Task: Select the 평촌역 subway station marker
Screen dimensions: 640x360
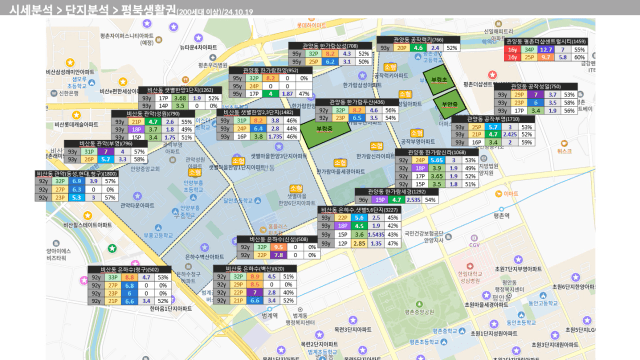Action: click(502, 209)
